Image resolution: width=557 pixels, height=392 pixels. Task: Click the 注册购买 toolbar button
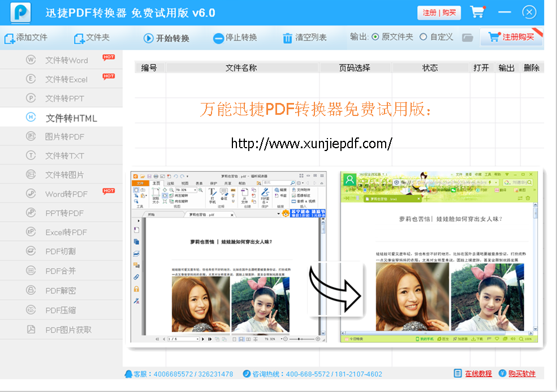pos(512,37)
